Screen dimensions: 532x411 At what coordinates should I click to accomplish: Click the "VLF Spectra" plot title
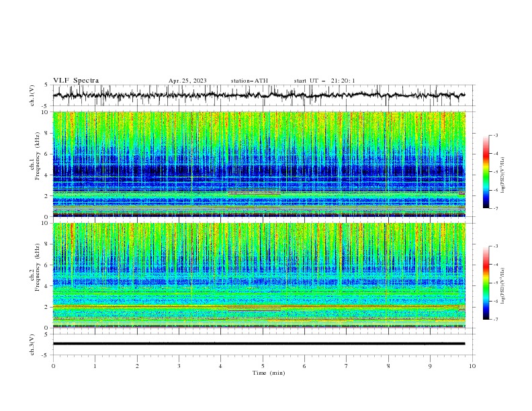tap(76, 81)
